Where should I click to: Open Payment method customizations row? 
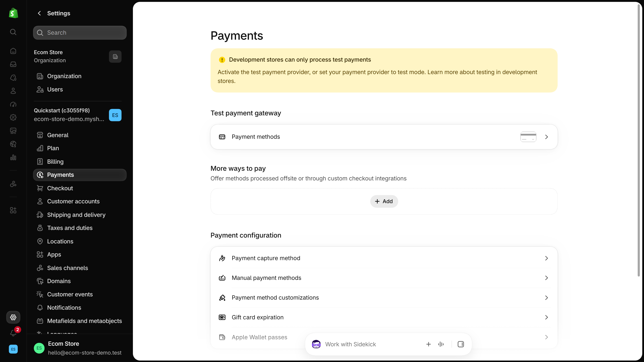(384, 298)
